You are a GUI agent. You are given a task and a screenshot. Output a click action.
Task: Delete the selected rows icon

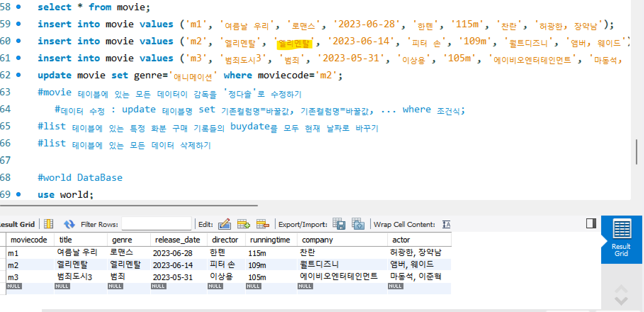click(262, 224)
